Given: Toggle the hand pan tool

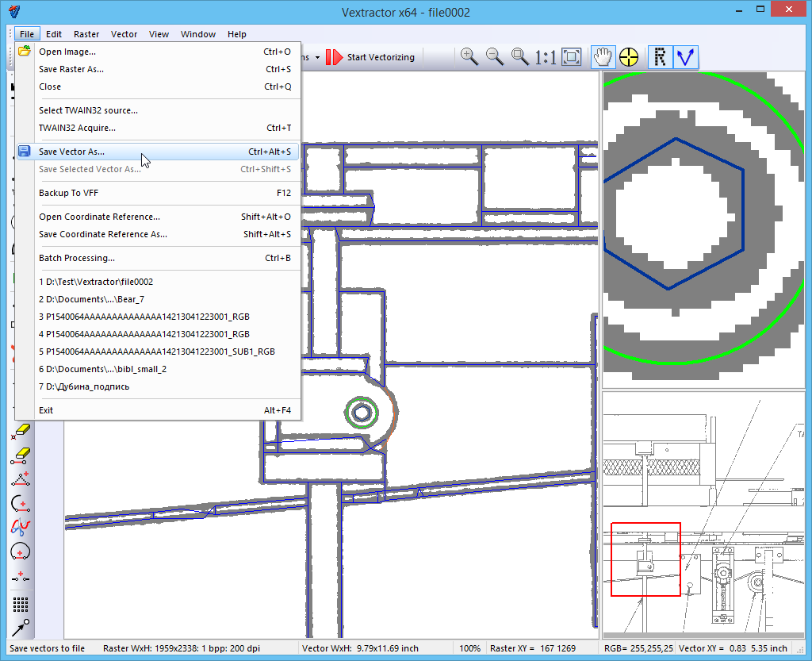Looking at the screenshot, I should click(x=603, y=56).
